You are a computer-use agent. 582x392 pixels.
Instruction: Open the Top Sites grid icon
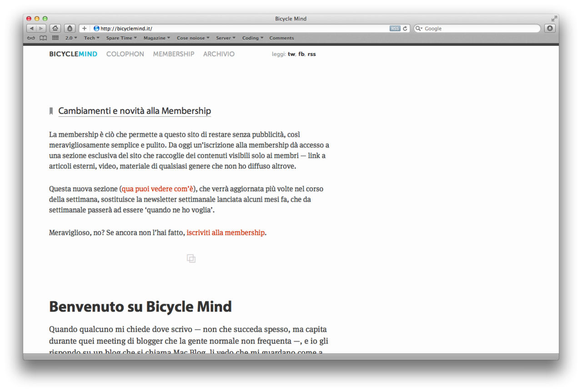pos(55,38)
